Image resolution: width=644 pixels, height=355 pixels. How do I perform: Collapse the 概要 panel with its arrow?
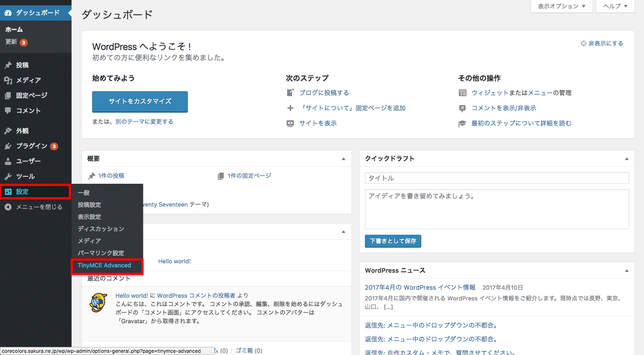tap(343, 159)
